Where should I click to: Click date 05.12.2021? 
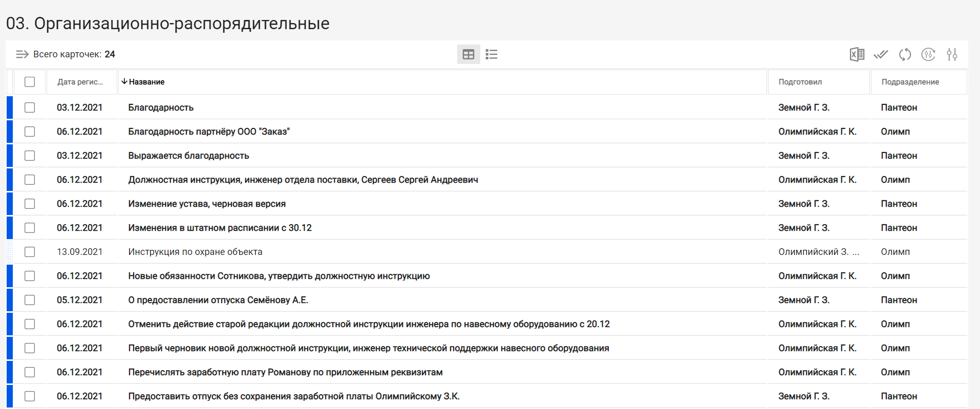[79, 300]
